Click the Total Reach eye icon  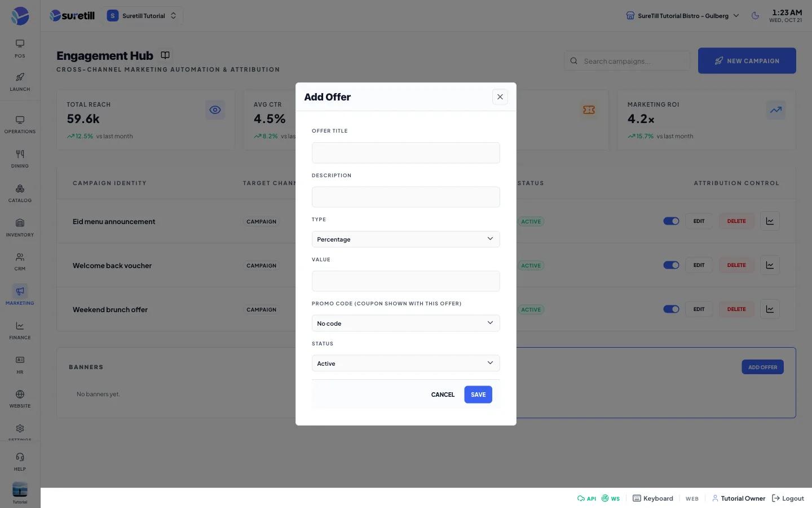tap(215, 110)
